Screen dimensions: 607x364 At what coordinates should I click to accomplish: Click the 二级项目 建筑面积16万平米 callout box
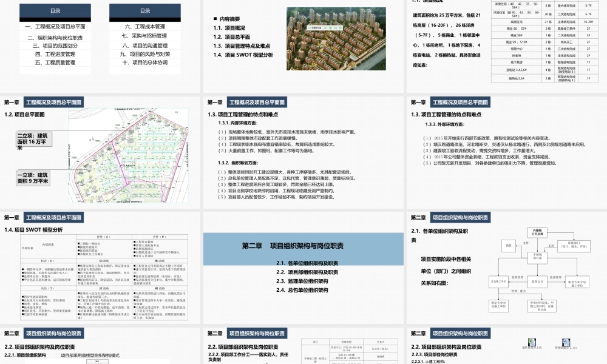(x=33, y=139)
